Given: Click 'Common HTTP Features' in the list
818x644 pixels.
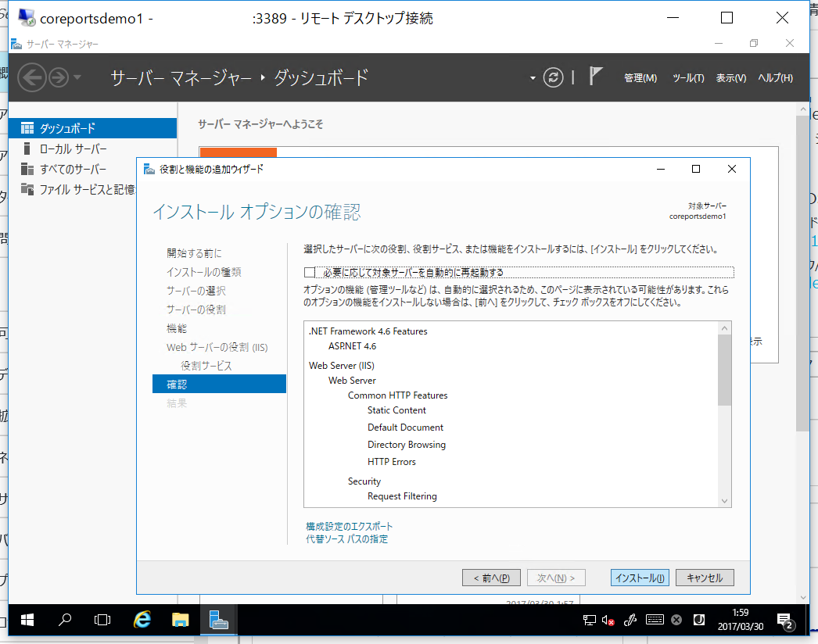Looking at the screenshot, I should click(x=397, y=395).
